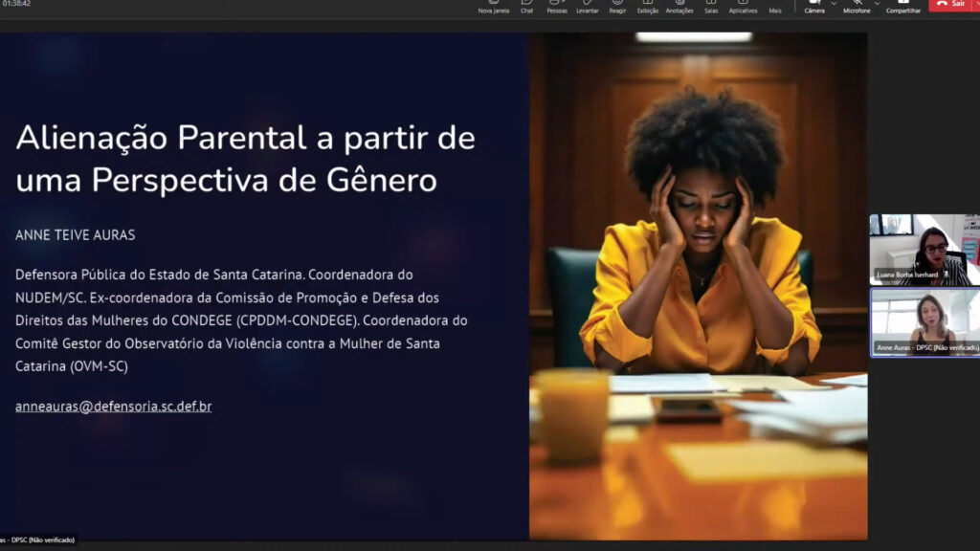
Task: Open the Anotações notes panel
Action: pyautogui.click(x=679, y=6)
